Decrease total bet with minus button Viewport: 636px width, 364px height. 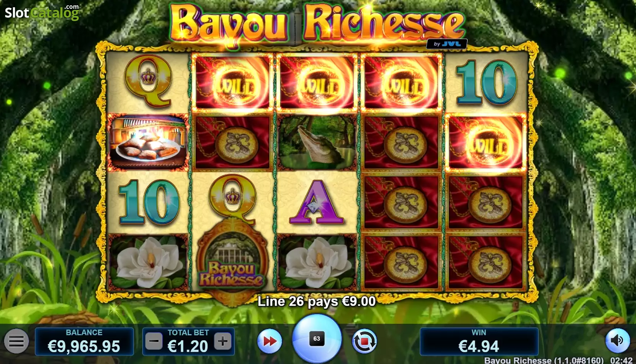(154, 341)
